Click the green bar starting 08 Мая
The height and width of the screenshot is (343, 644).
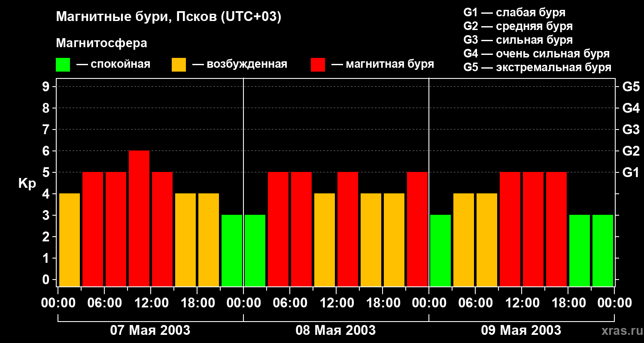coord(255,250)
